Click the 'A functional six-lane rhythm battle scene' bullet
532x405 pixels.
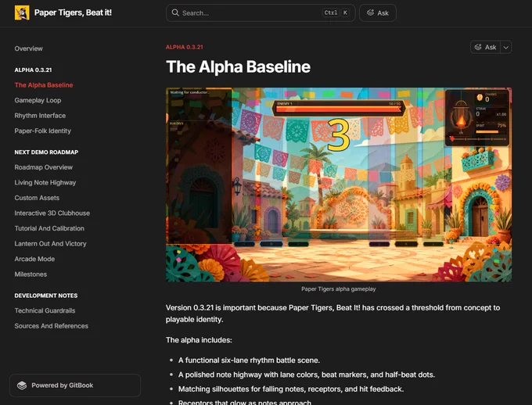(249, 360)
